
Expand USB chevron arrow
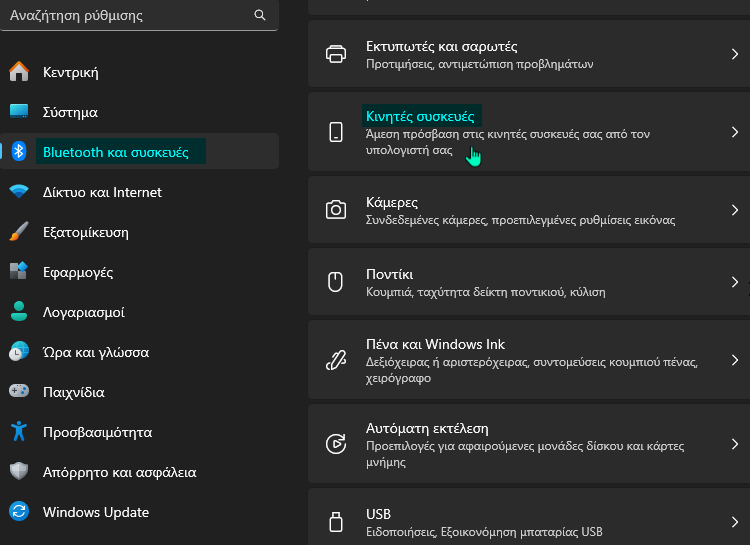[735, 522]
